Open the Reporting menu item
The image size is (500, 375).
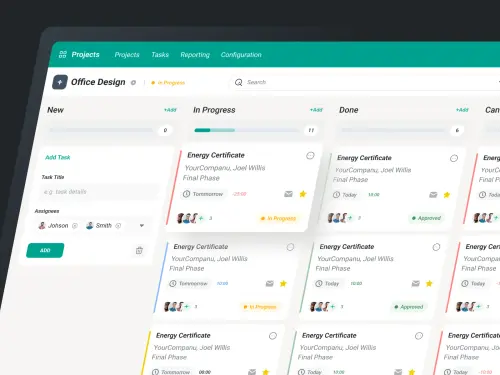(195, 55)
